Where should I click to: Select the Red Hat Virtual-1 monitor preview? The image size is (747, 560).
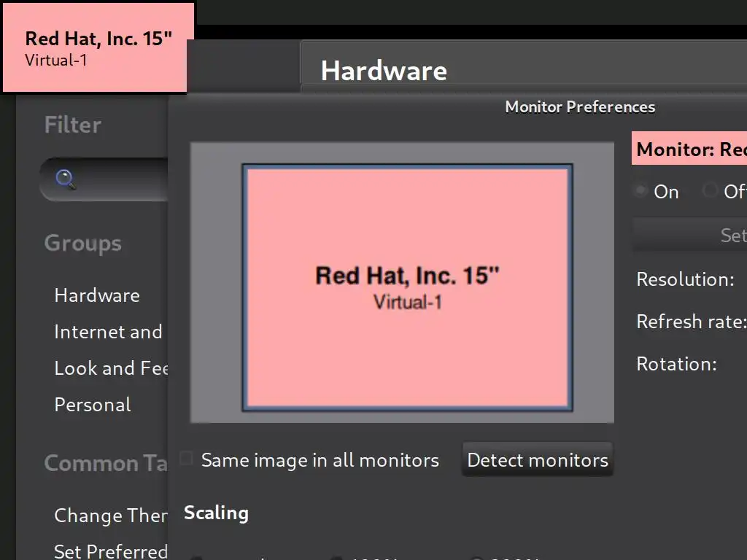point(407,287)
